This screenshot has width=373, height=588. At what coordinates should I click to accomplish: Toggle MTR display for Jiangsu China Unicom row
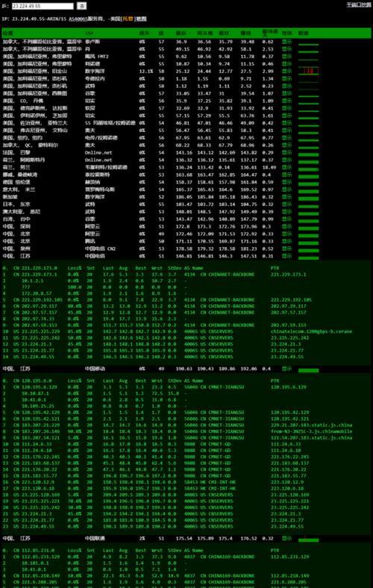click(286, 538)
